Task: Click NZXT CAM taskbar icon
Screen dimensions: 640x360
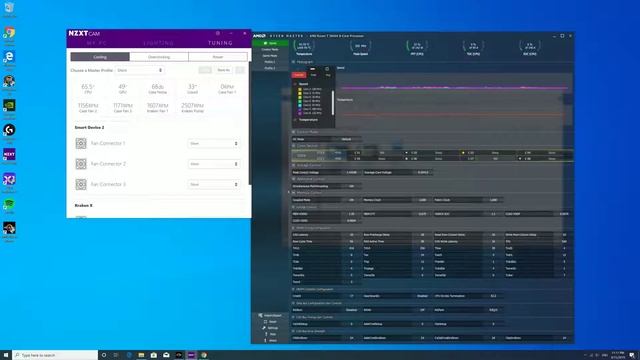Action: 191,355
